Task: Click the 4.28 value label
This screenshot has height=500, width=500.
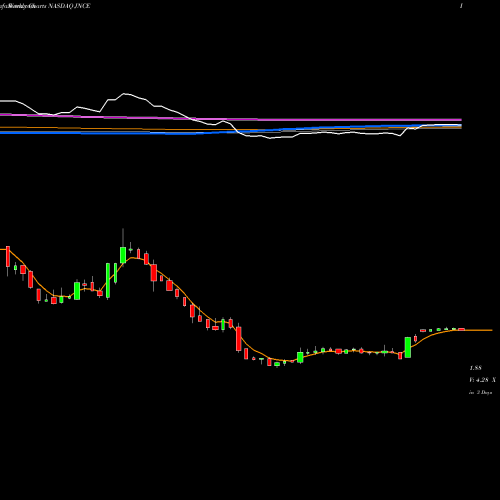Action: [482, 380]
